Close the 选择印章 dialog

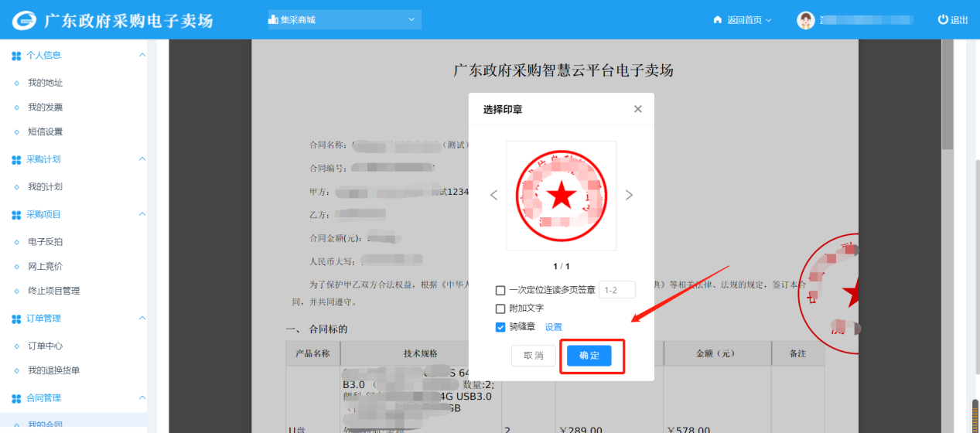coord(637,109)
